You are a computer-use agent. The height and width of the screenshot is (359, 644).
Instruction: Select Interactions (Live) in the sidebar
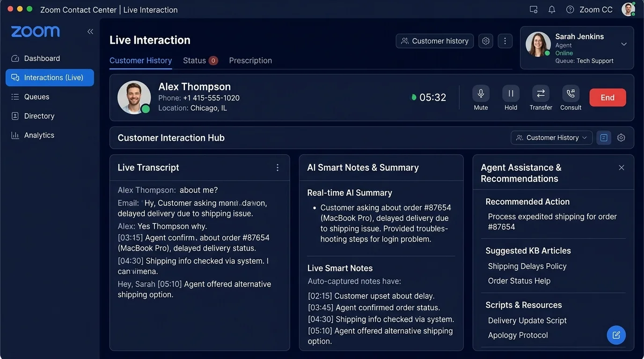click(x=50, y=78)
